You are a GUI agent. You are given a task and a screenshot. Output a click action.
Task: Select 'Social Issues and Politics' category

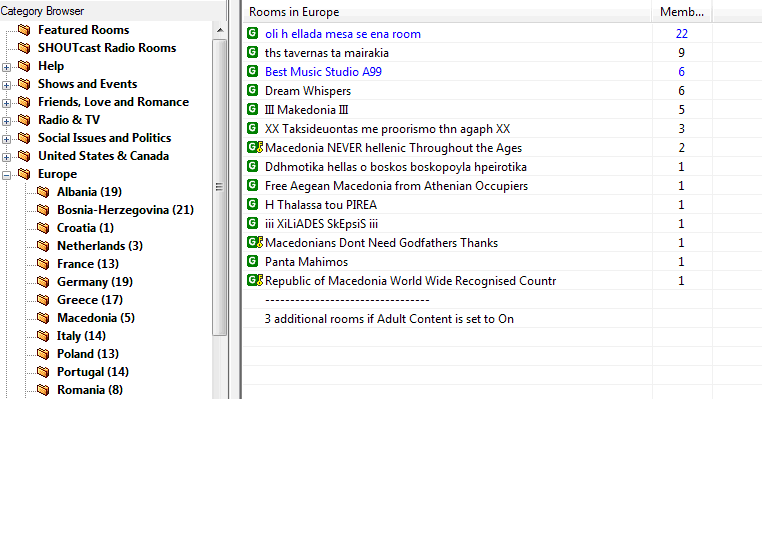pyautogui.click(x=104, y=138)
